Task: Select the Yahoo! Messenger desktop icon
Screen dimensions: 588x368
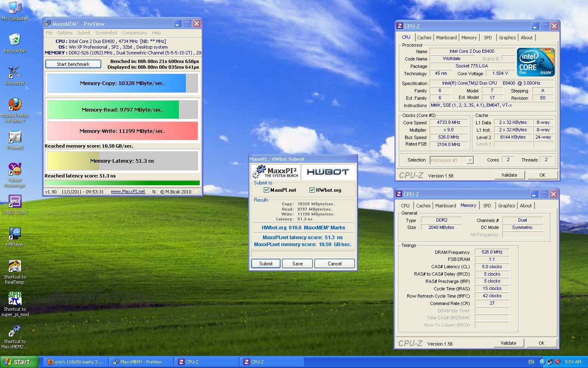Action: click(15, 175)
